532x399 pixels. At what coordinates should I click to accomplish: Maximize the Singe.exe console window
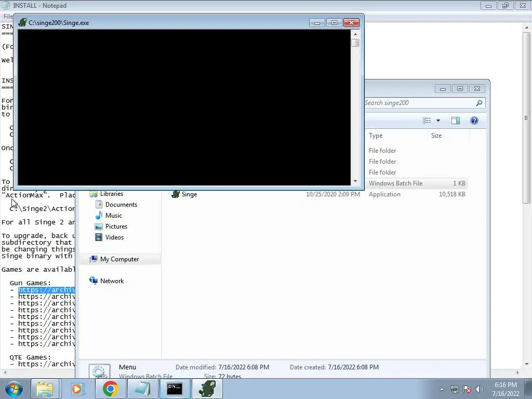334,23
